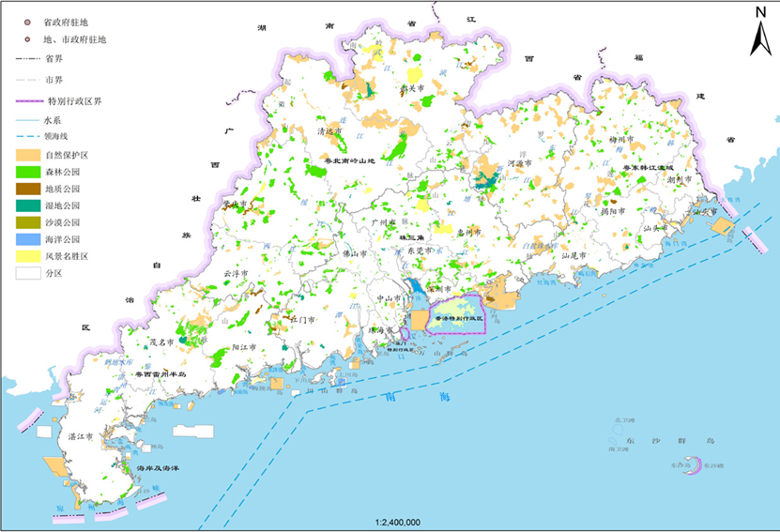Screen dimensions: 780x532
Task: Pick the brown 地质公园 legend swatch
Action: 27,189
